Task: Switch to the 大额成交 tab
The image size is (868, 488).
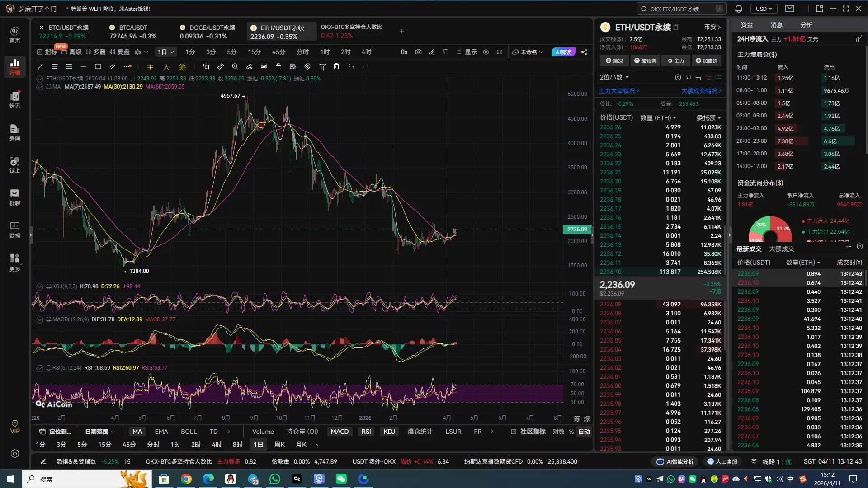Action: pyautogui.click(x=781, y=249)
